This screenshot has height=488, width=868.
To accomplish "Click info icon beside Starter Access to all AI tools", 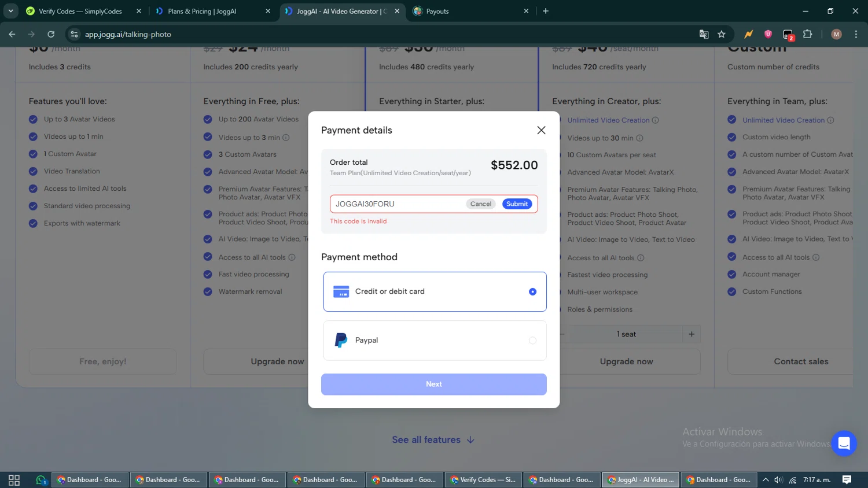I will click(x=292, y=257).
